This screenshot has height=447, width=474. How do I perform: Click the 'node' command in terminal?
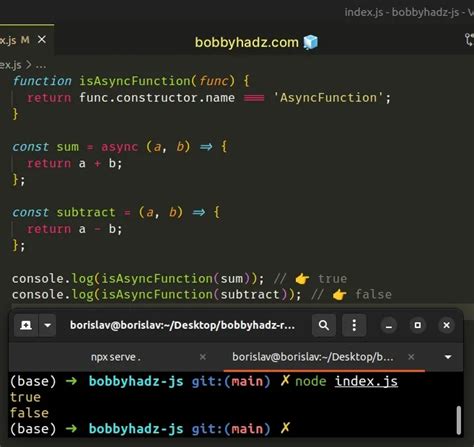(x=311, y=381)
